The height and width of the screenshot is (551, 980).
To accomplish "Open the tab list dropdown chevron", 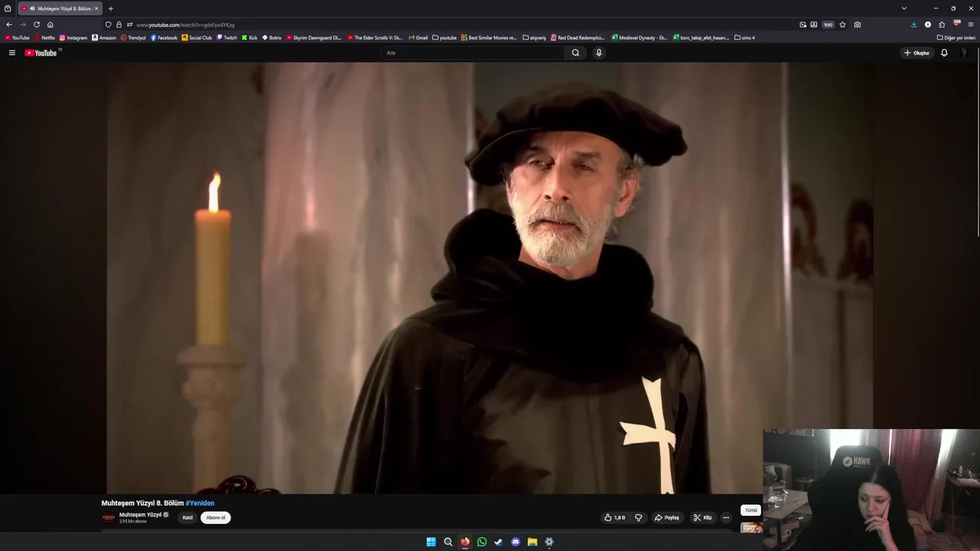I will click(x=904, y=8).
